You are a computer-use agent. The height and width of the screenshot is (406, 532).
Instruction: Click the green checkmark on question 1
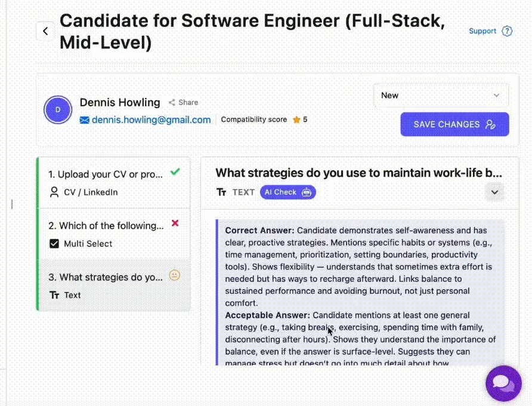coord(175,171)
